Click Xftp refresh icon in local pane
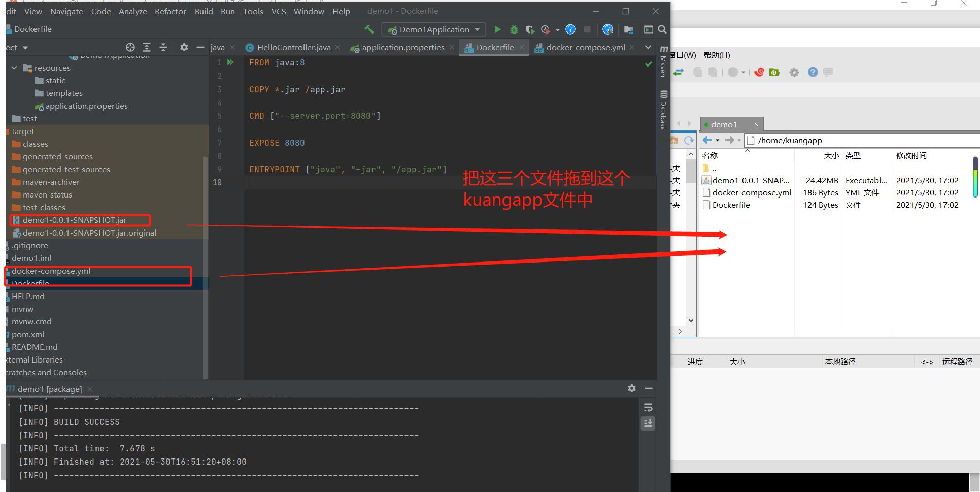The image size is (980, 492). coord(689,140)
